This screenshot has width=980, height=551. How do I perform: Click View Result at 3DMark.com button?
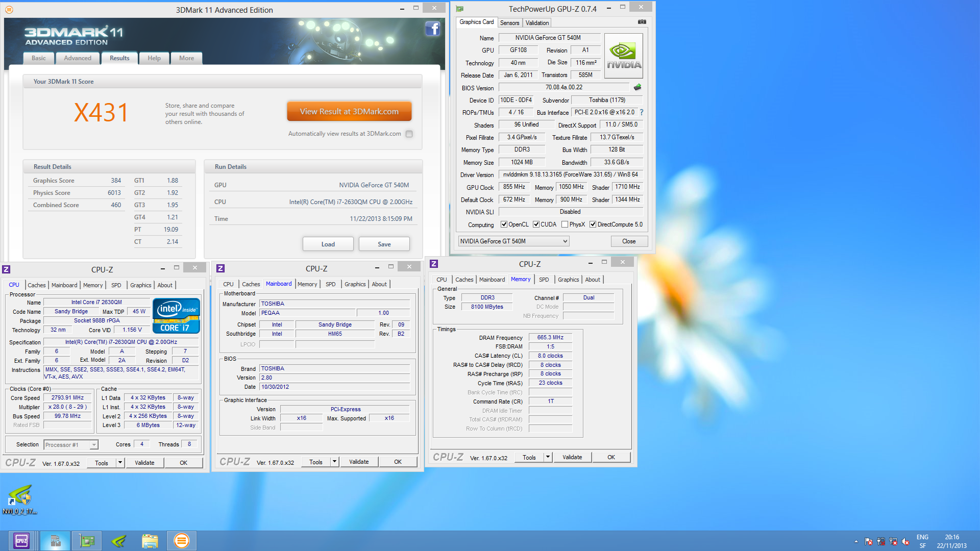(x=349, y=111)
